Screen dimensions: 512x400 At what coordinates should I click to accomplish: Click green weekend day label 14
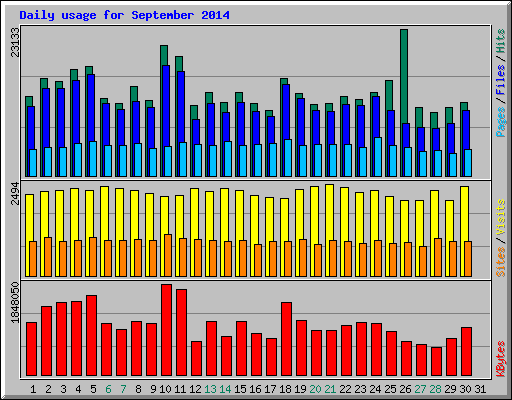click(x=225, y=389)
